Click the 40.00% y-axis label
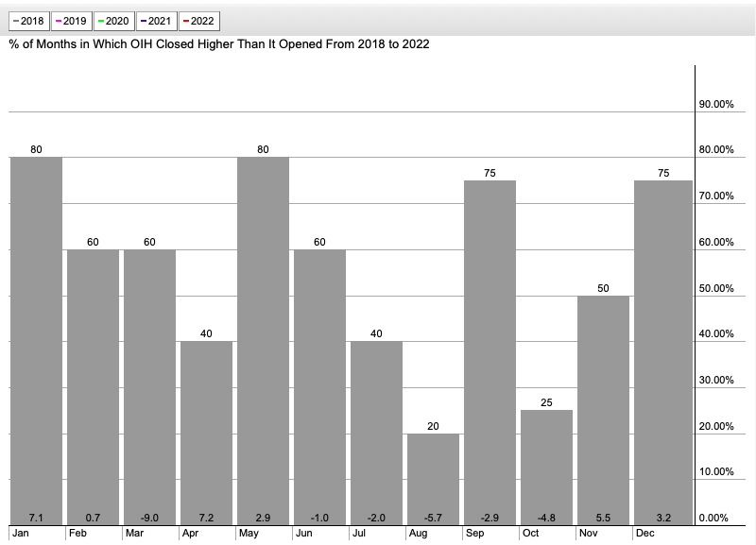Viewport: 756px width, 545px height. point(716,333)
